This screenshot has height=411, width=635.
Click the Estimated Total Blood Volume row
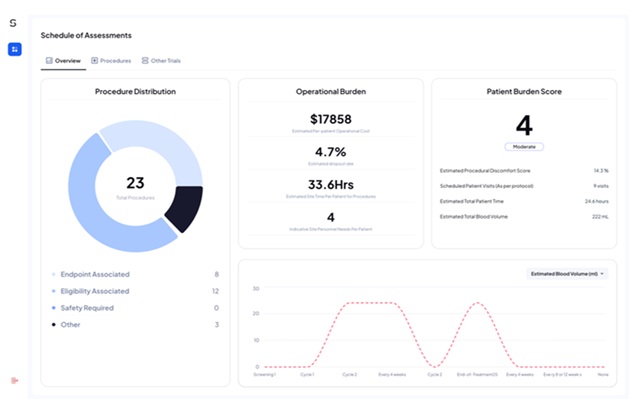(x=524, y=216)
